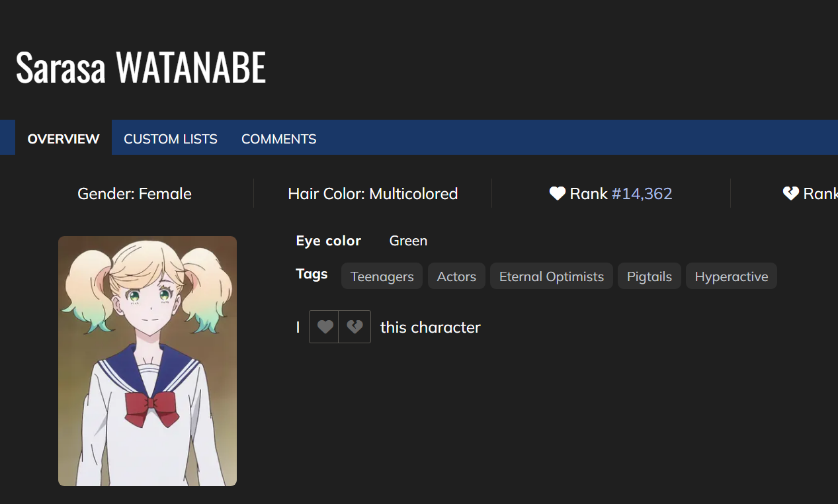Click the Eternal Optimists tag
Viewport: 838px width, 504px height.
[x=552, y=276]
